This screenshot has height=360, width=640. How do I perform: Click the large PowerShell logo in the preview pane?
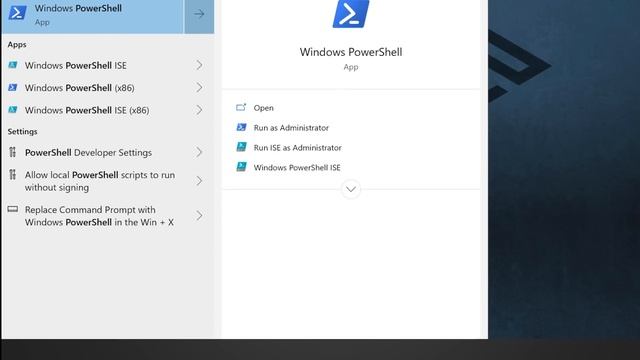[351, 13]
